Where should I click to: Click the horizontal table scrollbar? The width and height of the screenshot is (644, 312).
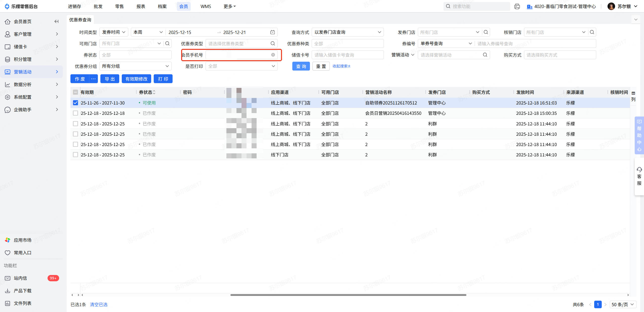(348, 295)
